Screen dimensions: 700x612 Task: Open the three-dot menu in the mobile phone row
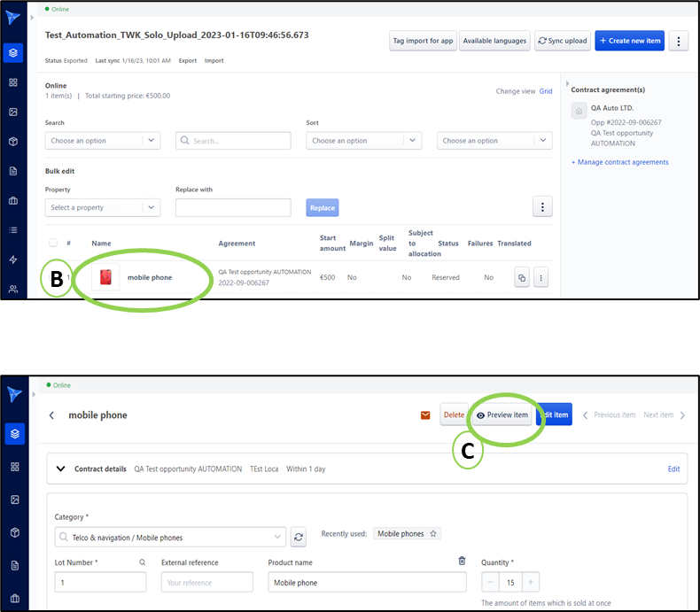pos(541,278)
